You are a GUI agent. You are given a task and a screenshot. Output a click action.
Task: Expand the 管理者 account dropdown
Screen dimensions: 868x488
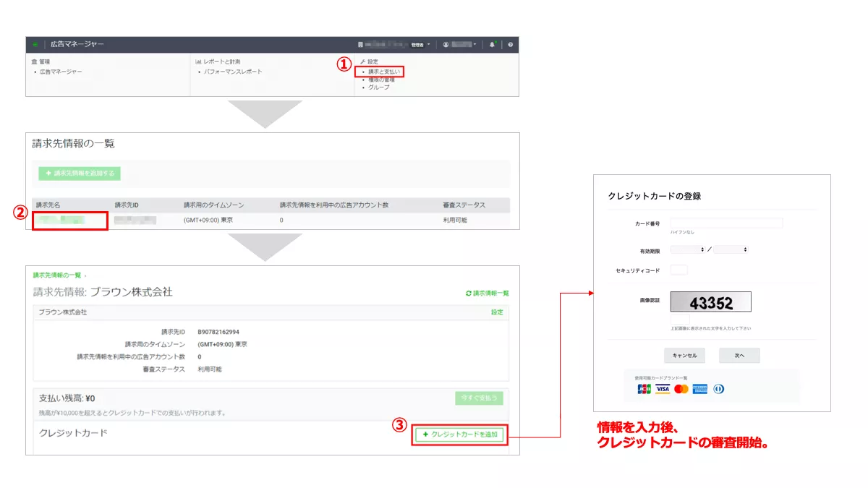click(x=420, y=45)
